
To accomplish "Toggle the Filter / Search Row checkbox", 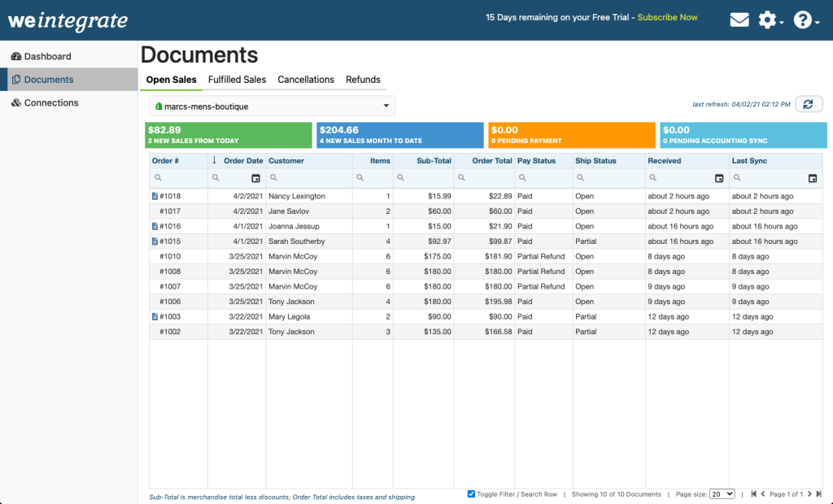I will (472, 494).
